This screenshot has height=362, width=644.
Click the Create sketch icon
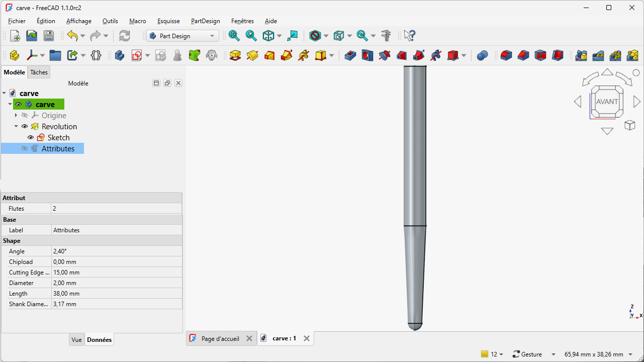(136, 55)
